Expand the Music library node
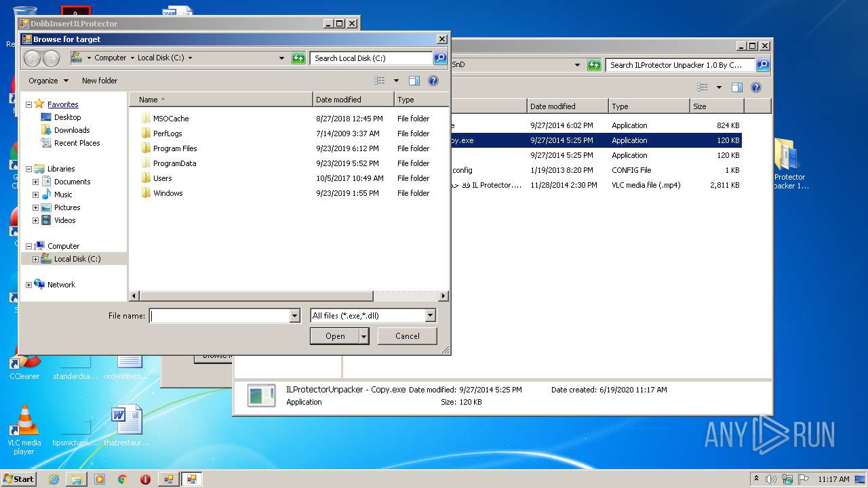 pos(36,195)
